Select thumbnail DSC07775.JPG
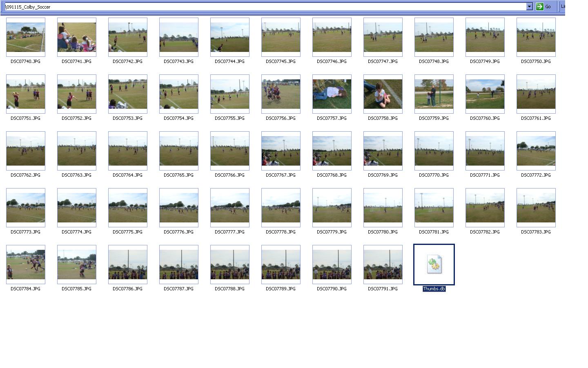This screenshot has height=368, width=588. point(128,208)
